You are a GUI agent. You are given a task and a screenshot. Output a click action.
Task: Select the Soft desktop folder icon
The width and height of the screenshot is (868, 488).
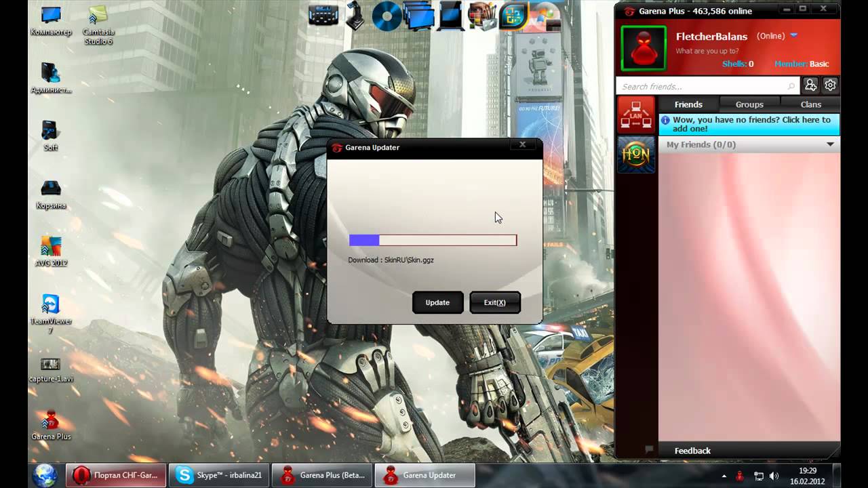[51, 136]
